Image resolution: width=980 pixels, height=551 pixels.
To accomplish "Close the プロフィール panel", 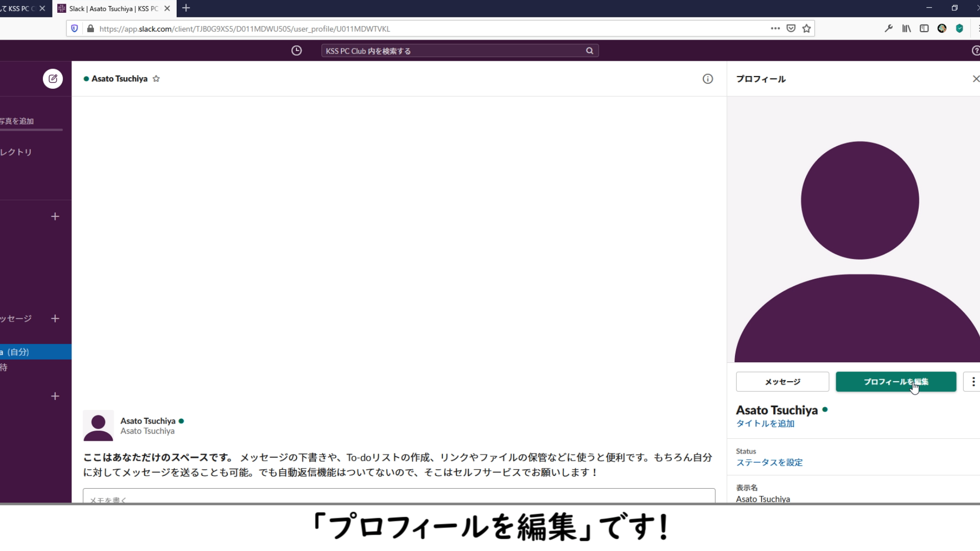I will (x=975, y=79).
